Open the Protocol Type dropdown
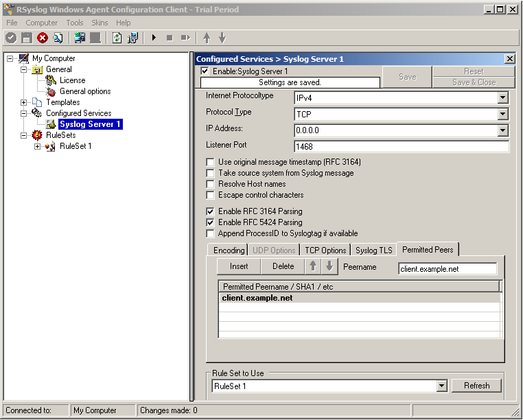The image size is (523, 420). pyautogui.click(x=502, y=115)
